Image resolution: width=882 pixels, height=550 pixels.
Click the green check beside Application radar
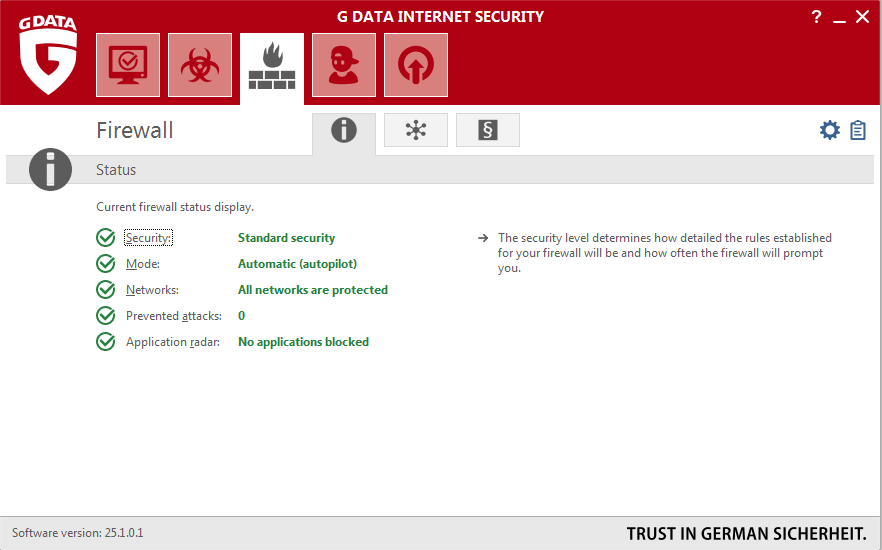point(106,341)
